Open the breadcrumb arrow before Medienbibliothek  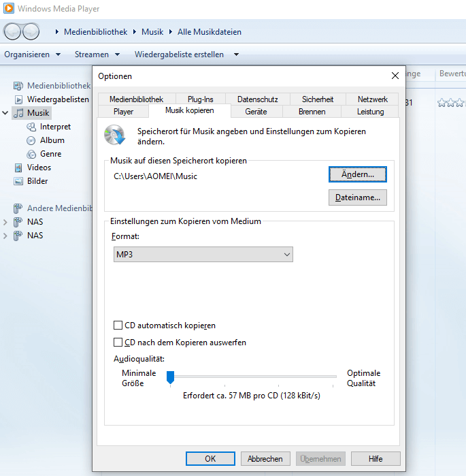click(x=56, y=32)
